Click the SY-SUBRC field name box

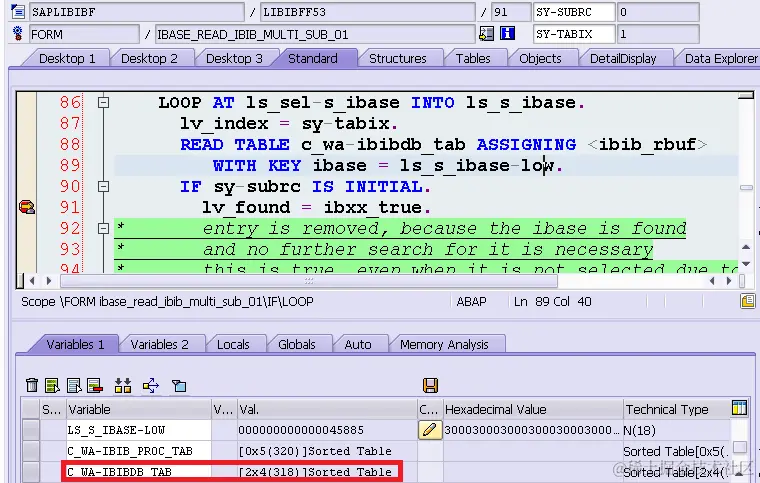point(574,12)
